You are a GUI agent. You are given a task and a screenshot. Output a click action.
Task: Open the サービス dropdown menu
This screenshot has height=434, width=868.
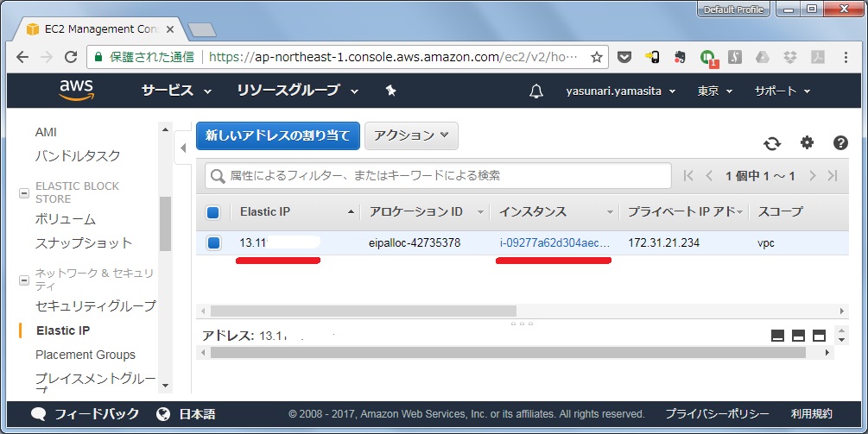pyautogui.click(x=176, y=91)
